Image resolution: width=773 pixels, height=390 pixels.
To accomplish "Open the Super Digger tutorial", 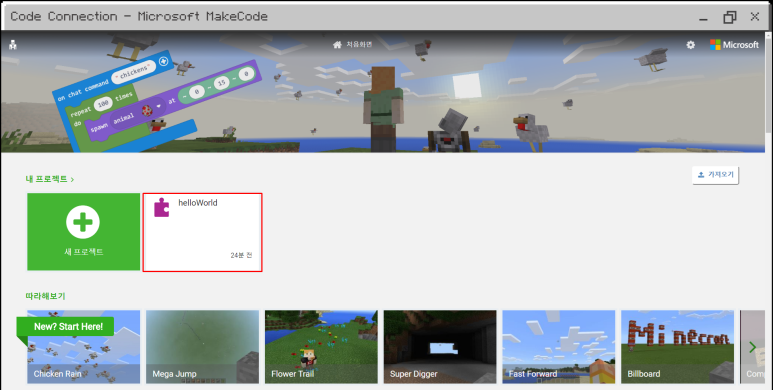I will [440, 347].
